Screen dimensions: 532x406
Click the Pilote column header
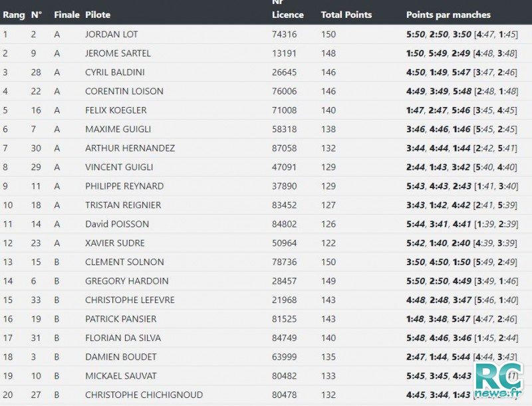(x=98, y=15)
